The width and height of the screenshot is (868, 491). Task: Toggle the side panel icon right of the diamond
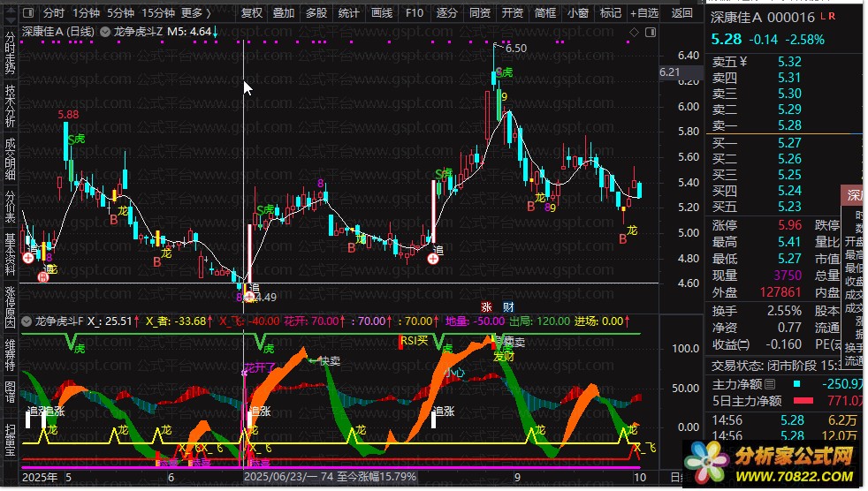point(651,33)
